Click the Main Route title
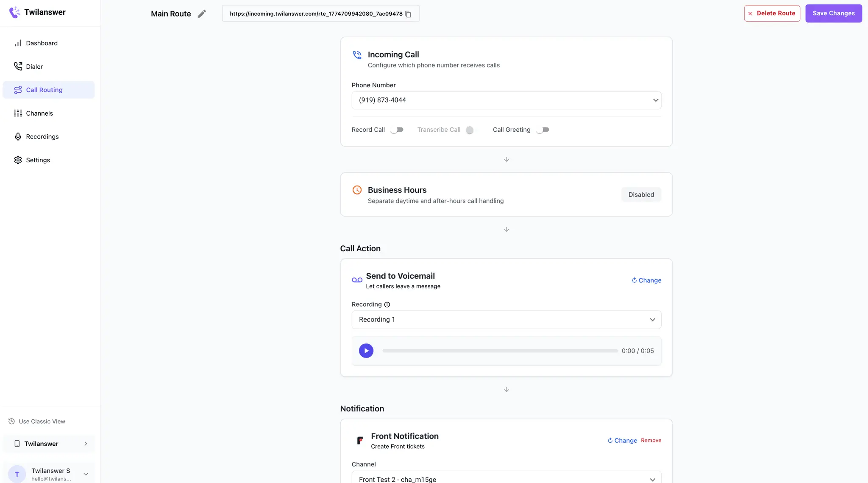The height and width of the screenshot is (483, 868). 171,14
